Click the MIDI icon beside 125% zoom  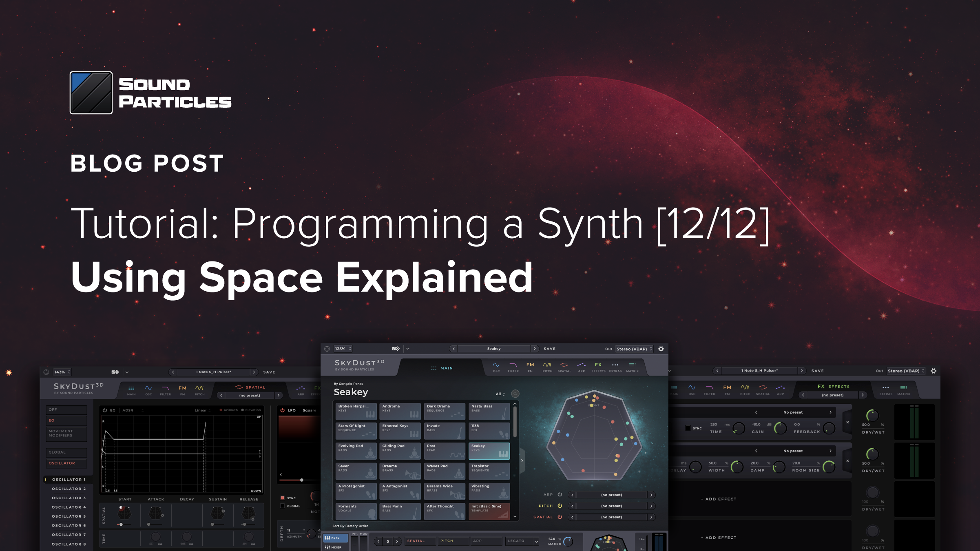(327, 349)
